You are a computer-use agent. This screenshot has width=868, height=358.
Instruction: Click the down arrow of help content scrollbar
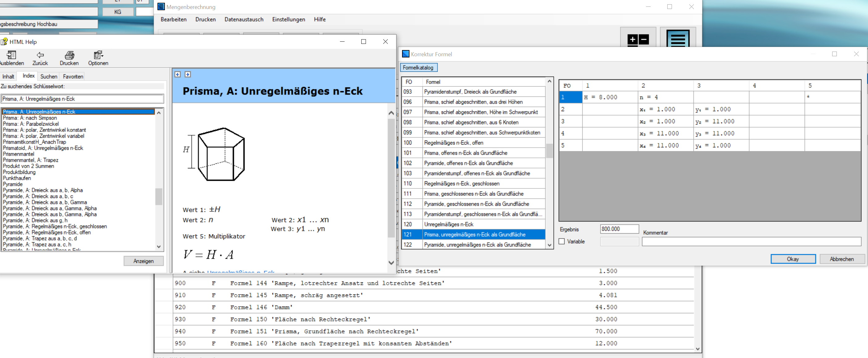(391, 262)
